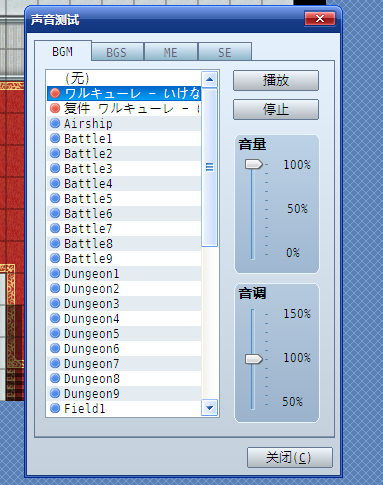Image resolution: width=383 pixels, height=485 pixels.
Task: Select Battle1 in the list
Action: pyautogui.click(x=124, y=138)
